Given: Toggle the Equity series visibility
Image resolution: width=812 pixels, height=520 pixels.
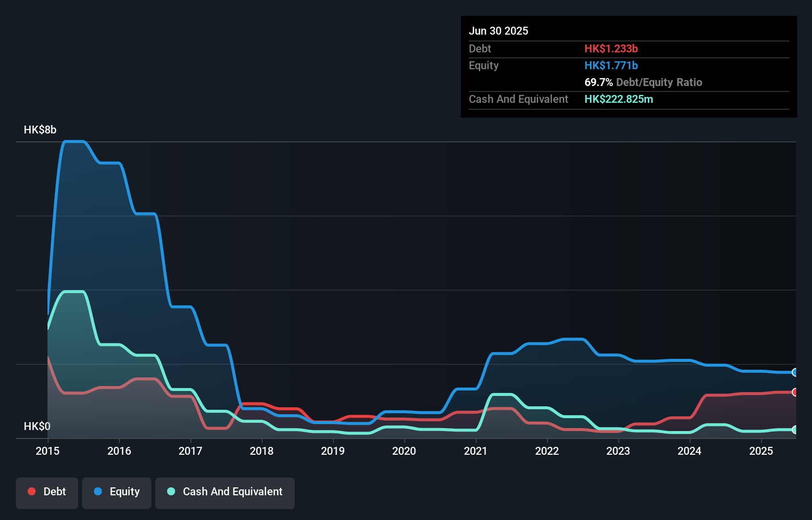Looking at the screenshot, I should tap(116, 492).
